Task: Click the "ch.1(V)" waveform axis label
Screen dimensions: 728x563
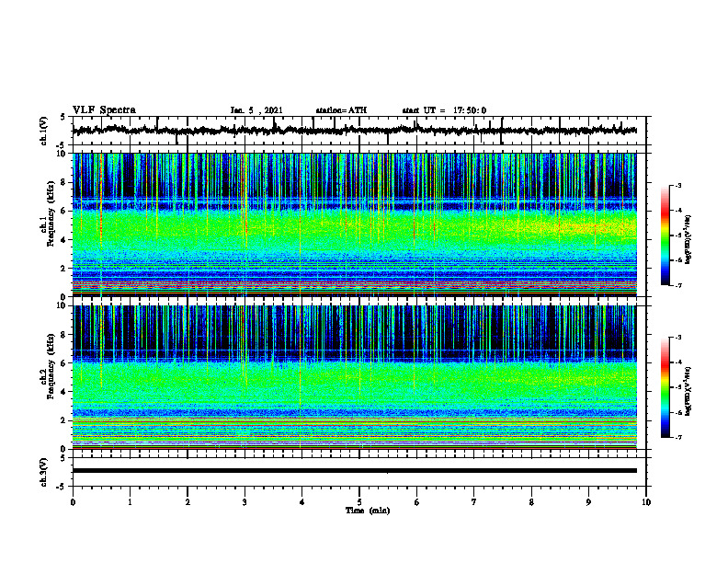Action: [44, 131]
